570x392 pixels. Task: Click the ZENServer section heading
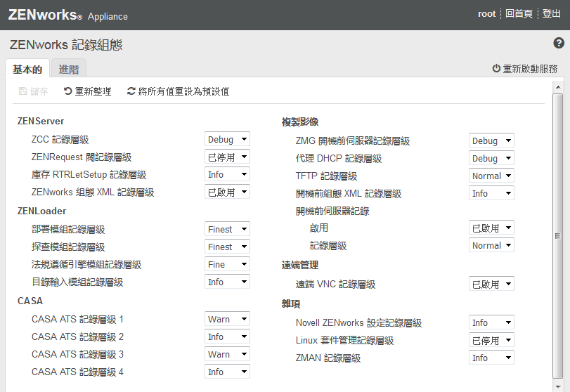[41, 121]
